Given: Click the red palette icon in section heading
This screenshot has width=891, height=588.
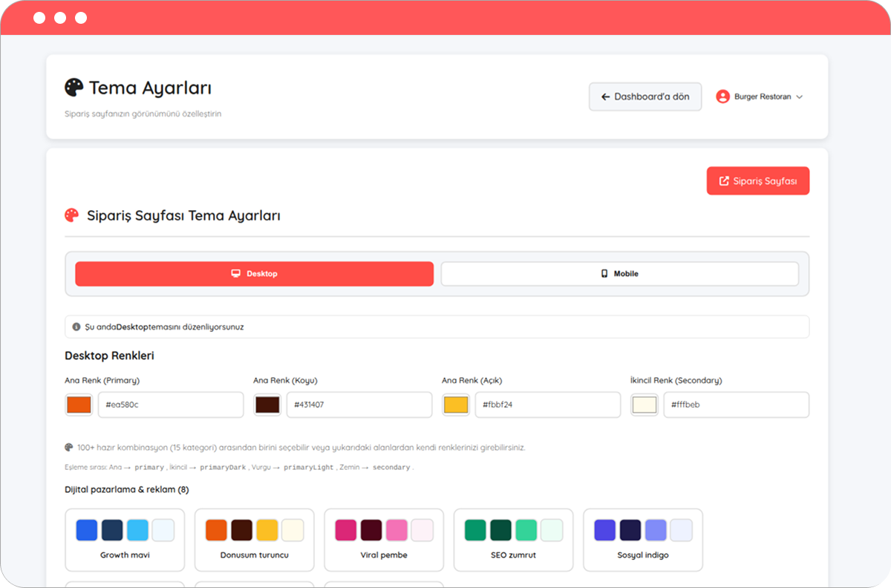Looking at the screenshot, I should point(72,215).
